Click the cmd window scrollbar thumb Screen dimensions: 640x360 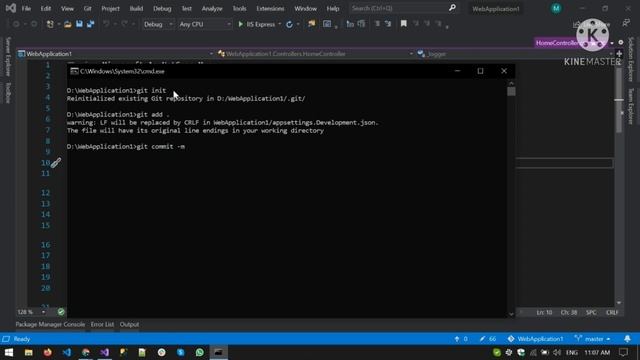(x=511, y=91)
